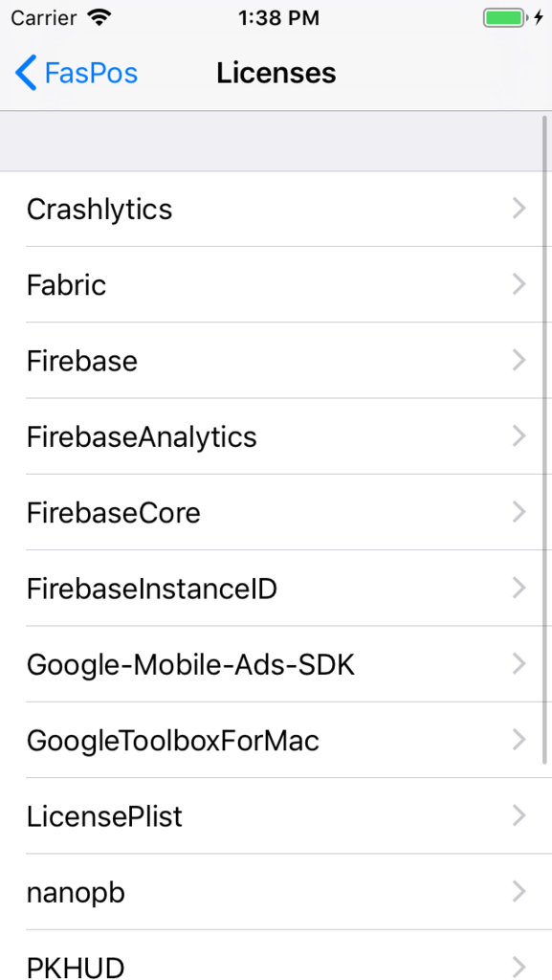Tap the arrow icon next to nanopb
This screenshot has width=552, height=980.
pos(519,892)
